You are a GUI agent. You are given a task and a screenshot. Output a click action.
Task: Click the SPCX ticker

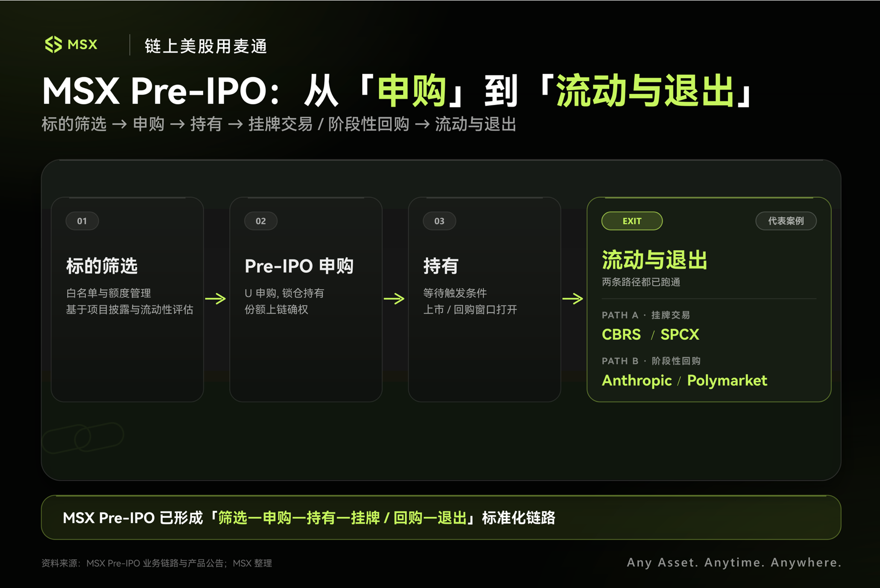680,335
